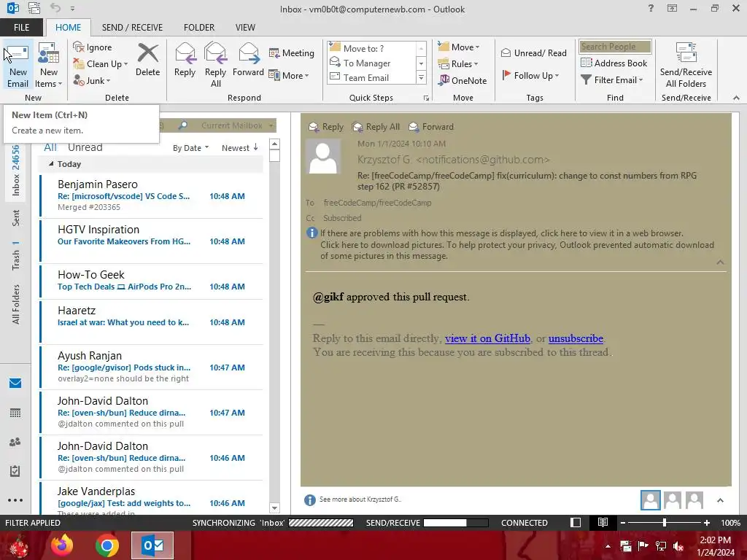Open the FILE tab

(x=21, y=28)
